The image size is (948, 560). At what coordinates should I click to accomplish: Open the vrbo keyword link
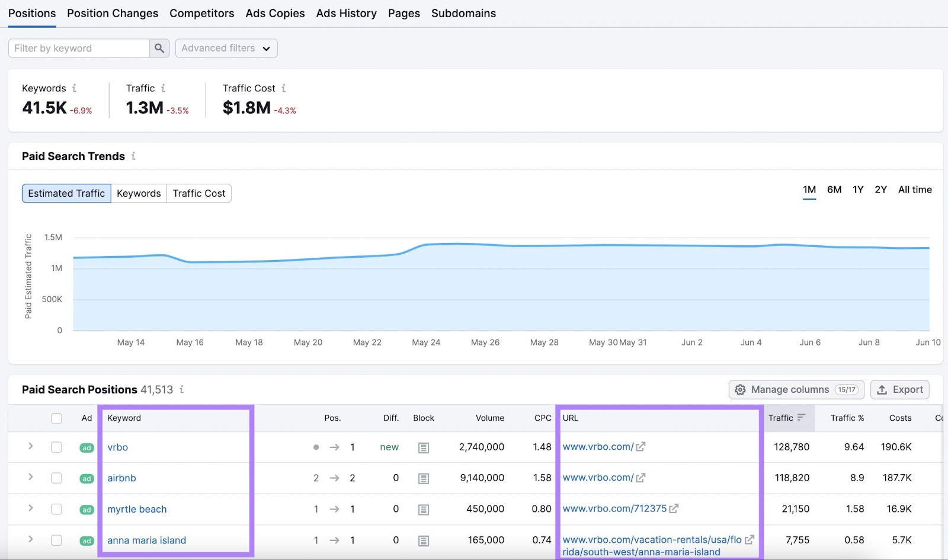[118, 447]
